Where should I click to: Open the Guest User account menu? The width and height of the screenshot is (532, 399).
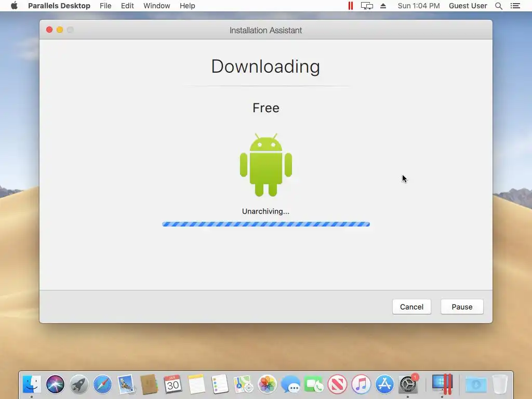pyautogui.click(x=468, y=6)
